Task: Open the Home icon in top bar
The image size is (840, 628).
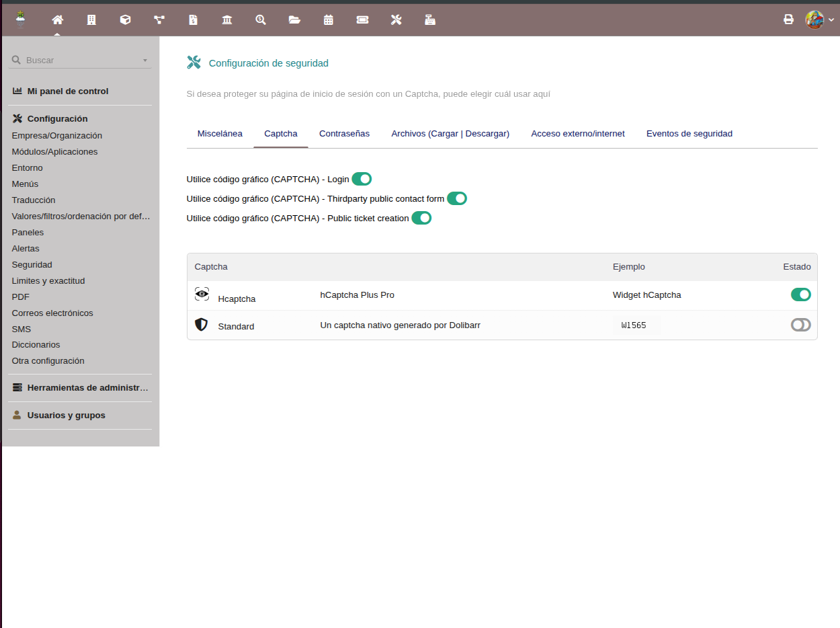Action: [57, 19]
